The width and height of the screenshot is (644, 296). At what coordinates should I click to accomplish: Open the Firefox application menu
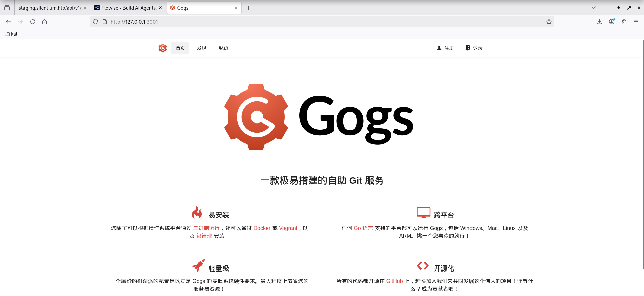(636, 22)
